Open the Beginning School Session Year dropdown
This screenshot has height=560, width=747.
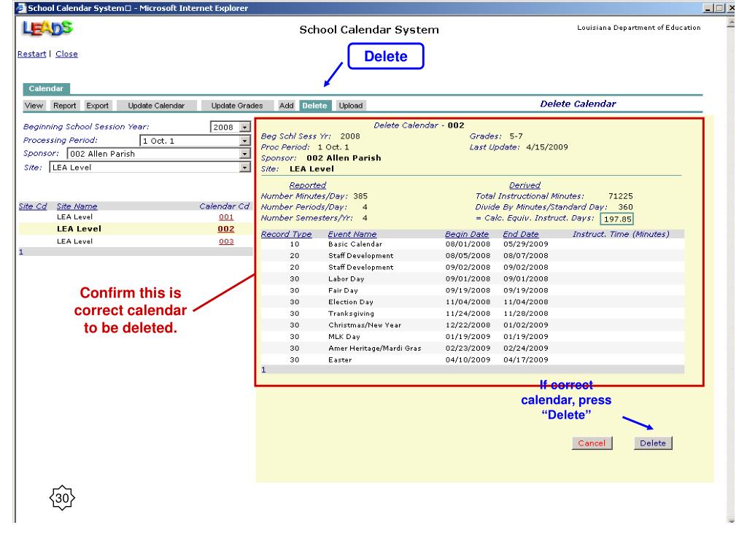click(244, 127)
